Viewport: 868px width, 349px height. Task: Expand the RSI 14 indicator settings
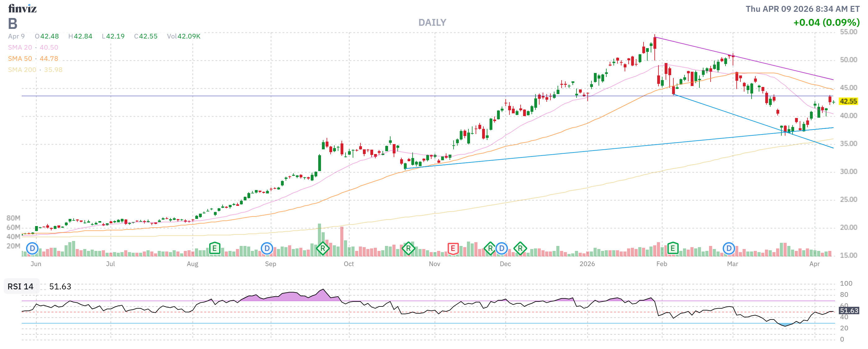(20, 287)
